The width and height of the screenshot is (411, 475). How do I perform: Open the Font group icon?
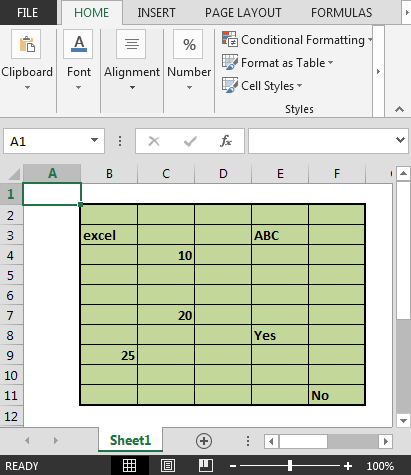point(78,44)
